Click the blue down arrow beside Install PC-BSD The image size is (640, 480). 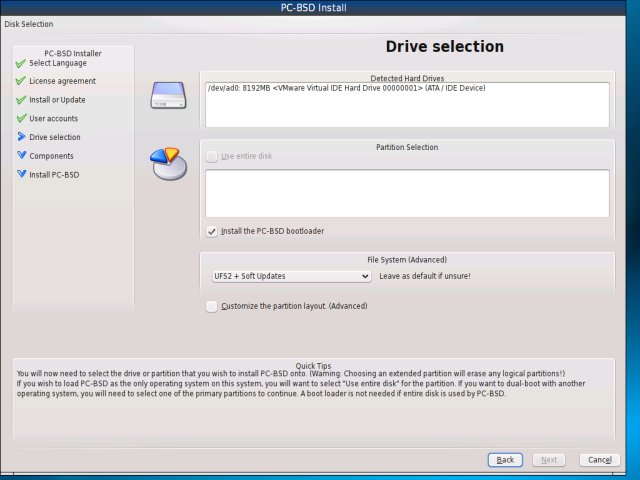pyautogui.click(x=22, y=174)
